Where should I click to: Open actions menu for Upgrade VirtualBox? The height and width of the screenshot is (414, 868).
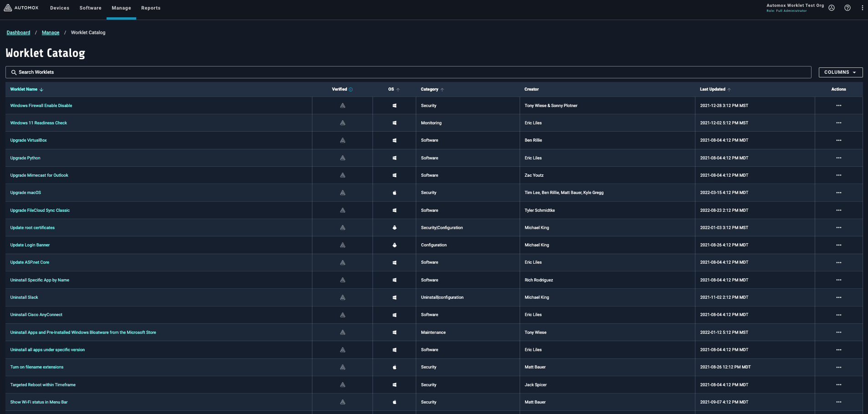coord(839,140)
